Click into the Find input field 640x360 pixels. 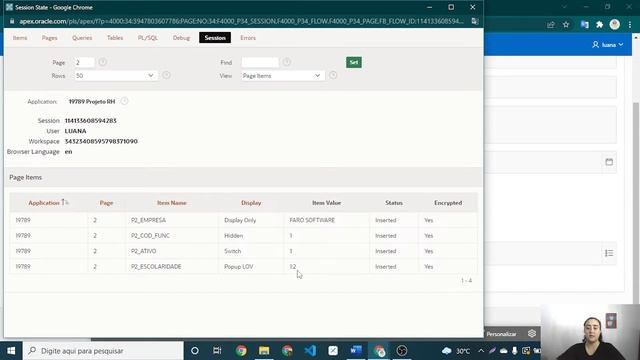(260, 62)
